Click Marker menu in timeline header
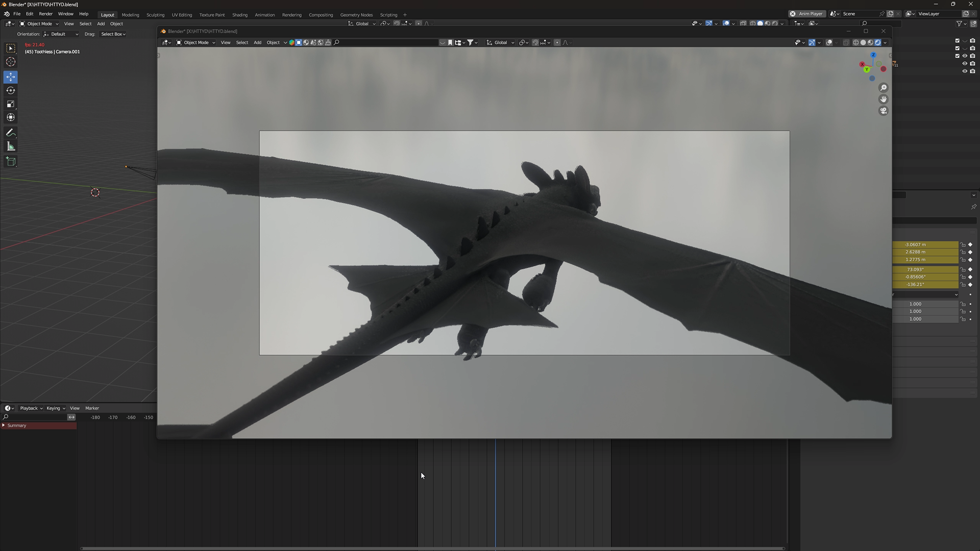This screenshot has height=551, width=980. pyautogui.click(x=92, y=408)
